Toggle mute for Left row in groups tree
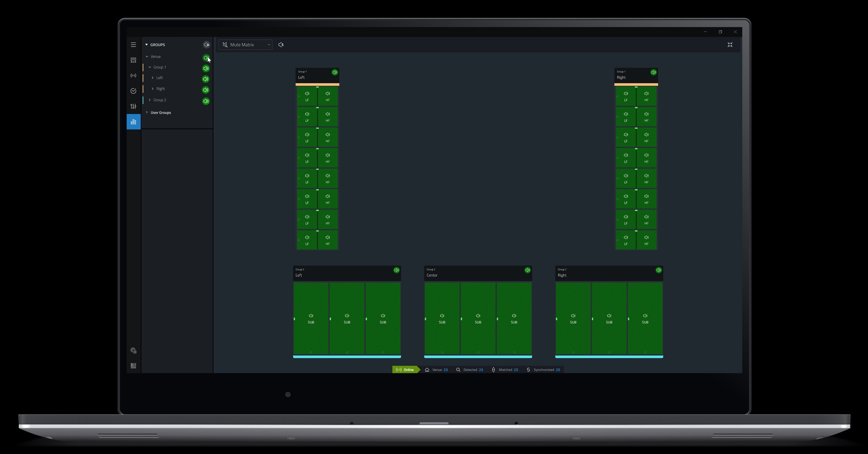Viewport: 868px width, 454px height. pyautogui.click(x=206, y=79)
